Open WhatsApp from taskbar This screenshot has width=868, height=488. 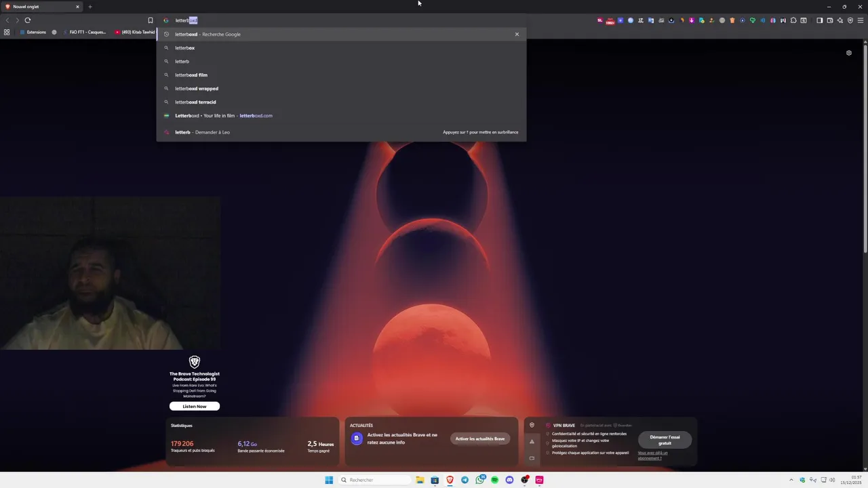480,480
